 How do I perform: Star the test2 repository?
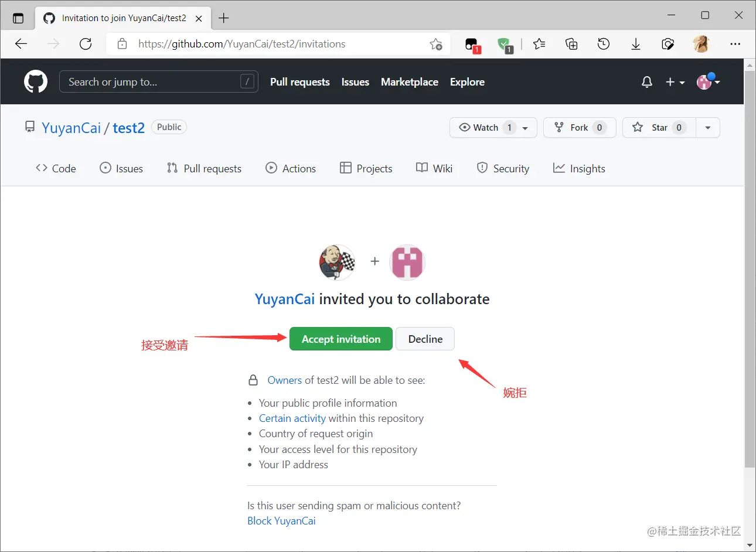click(x=659, y=127)
